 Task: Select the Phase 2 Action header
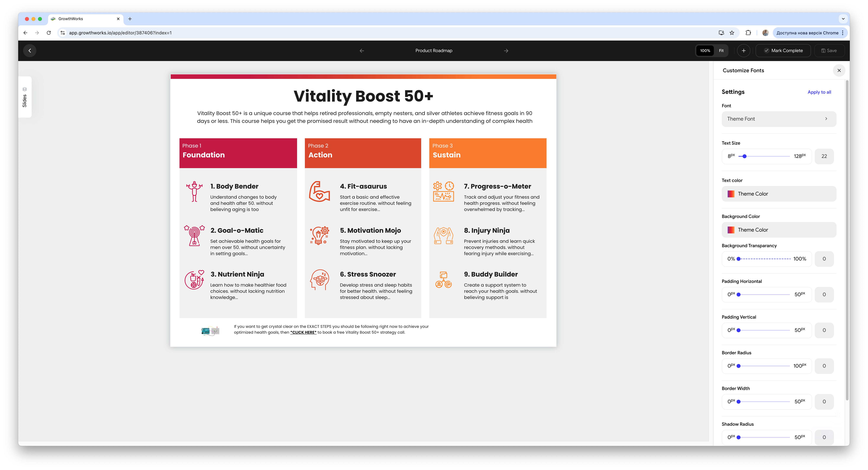coord(363,153)
